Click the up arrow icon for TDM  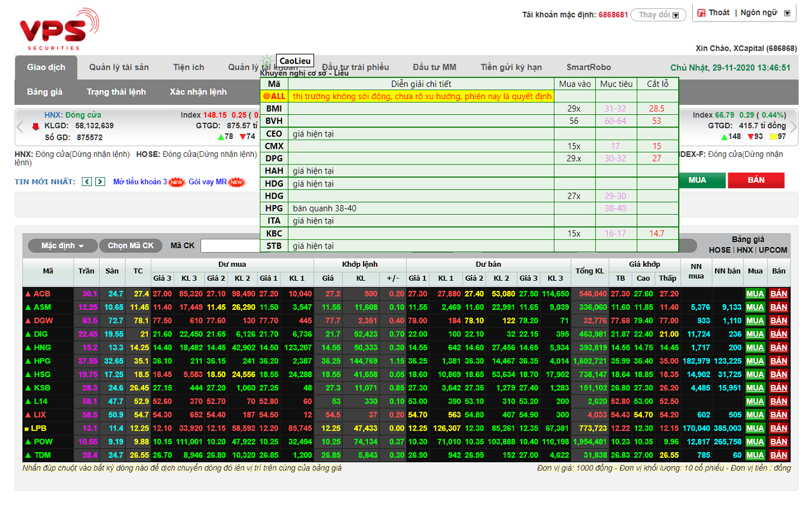click(x=27, y=455)
